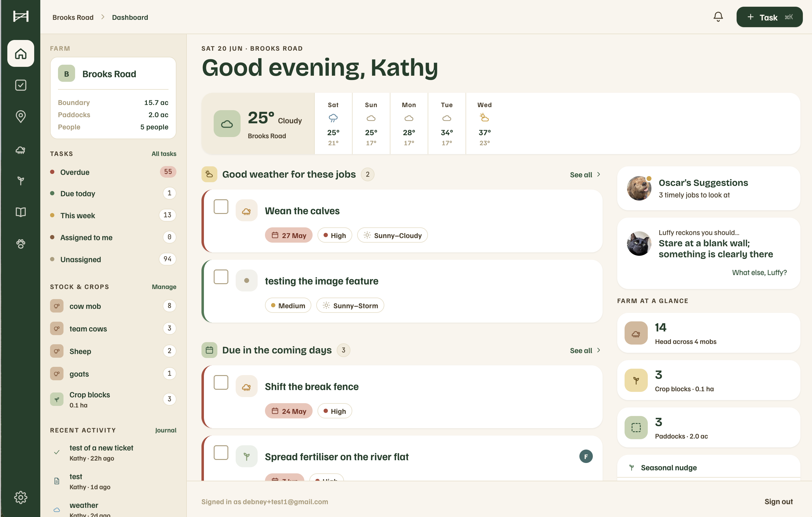Screen dimensions: 812x517
Task: Click Oscar the dog avatar
Action: [639, 188]
